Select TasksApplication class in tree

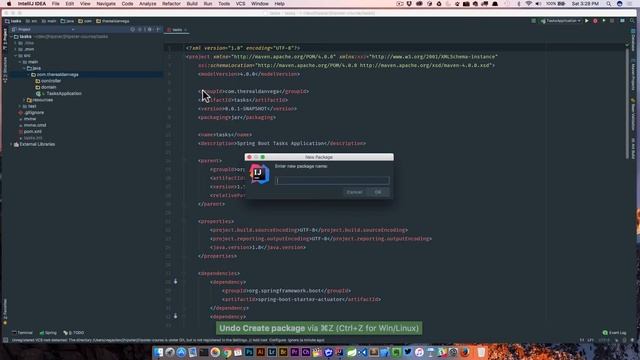tap(60, 93)
